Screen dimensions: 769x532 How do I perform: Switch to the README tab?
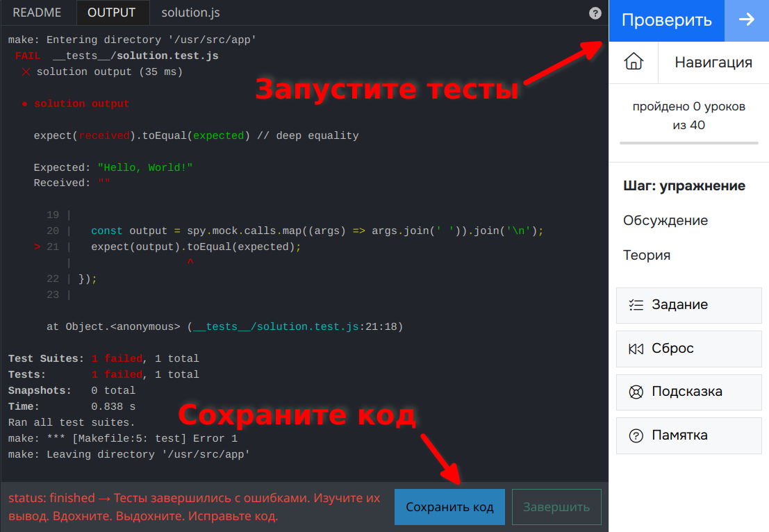[38, 13]
